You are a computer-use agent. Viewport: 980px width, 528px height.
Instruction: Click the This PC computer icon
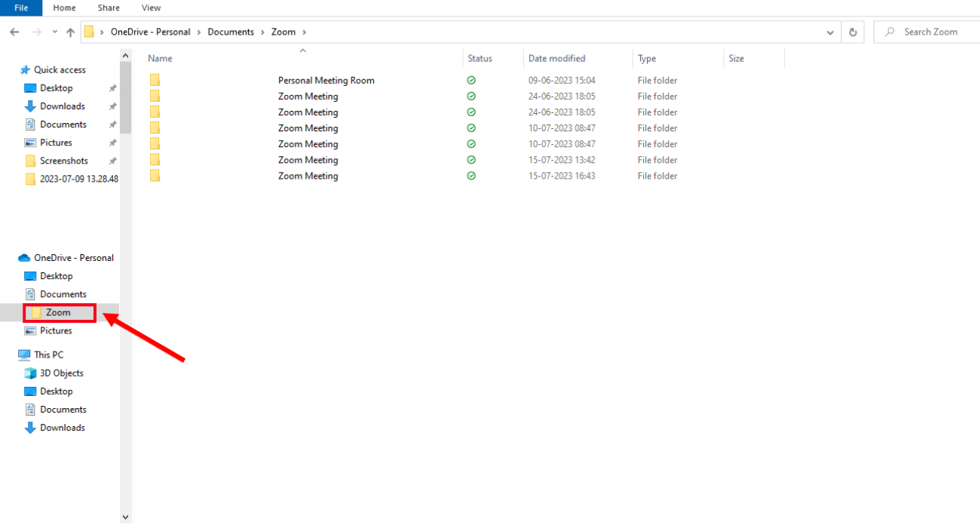tap(24, 355)
